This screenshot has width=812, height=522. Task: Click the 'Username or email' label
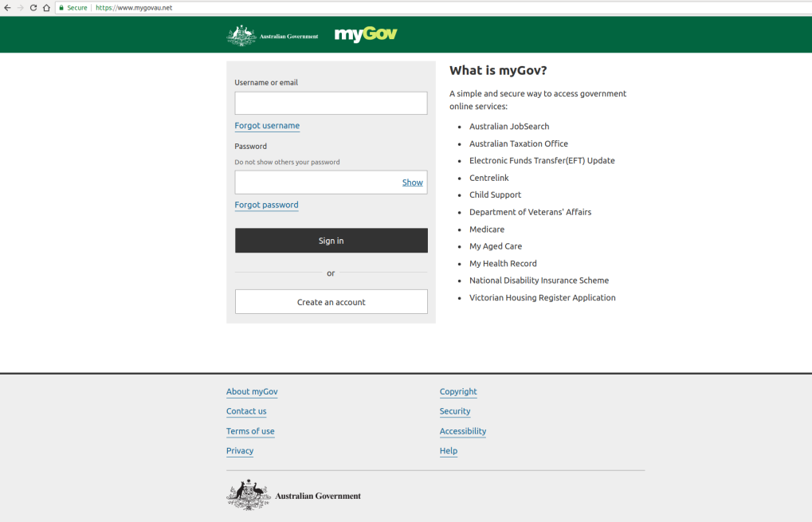(x=266, y=82)
